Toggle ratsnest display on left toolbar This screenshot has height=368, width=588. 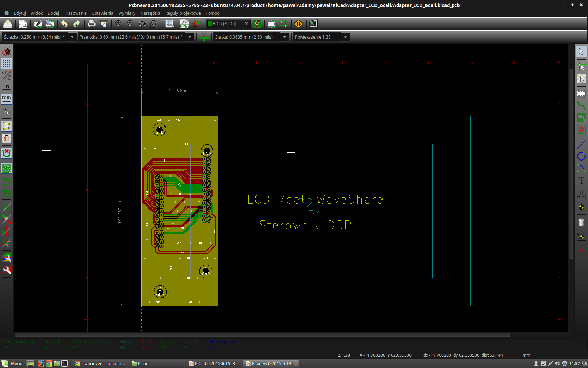click(7, 126)
